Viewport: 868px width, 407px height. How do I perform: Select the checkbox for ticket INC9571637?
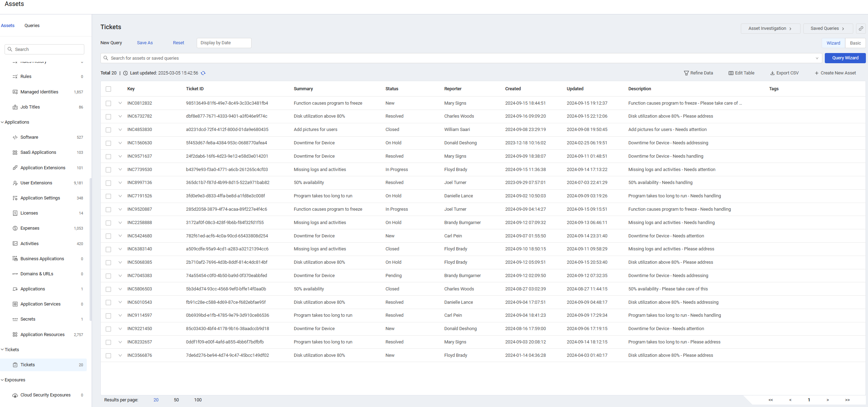pyautogui.click(x=109, y=157)
